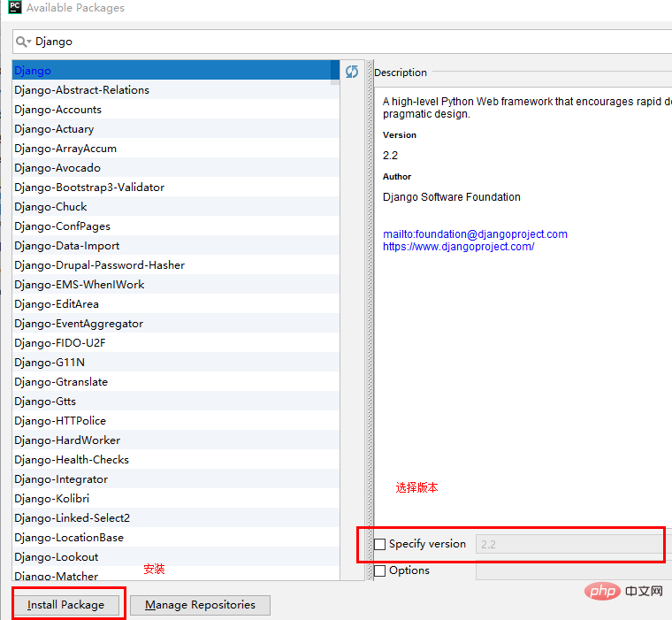Viewport: 672px width, 620px height.
Task: Select Django-Matcher package
Action: click(x=176, y=574)
